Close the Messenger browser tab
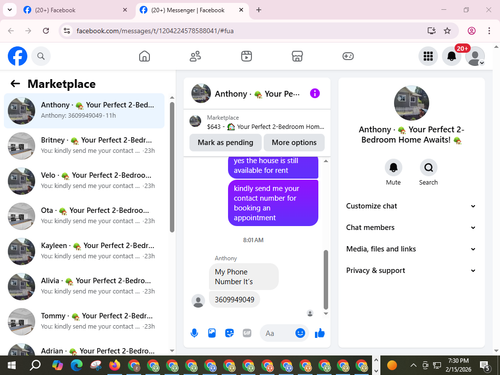500x375 pixels. tap(241, 10)
